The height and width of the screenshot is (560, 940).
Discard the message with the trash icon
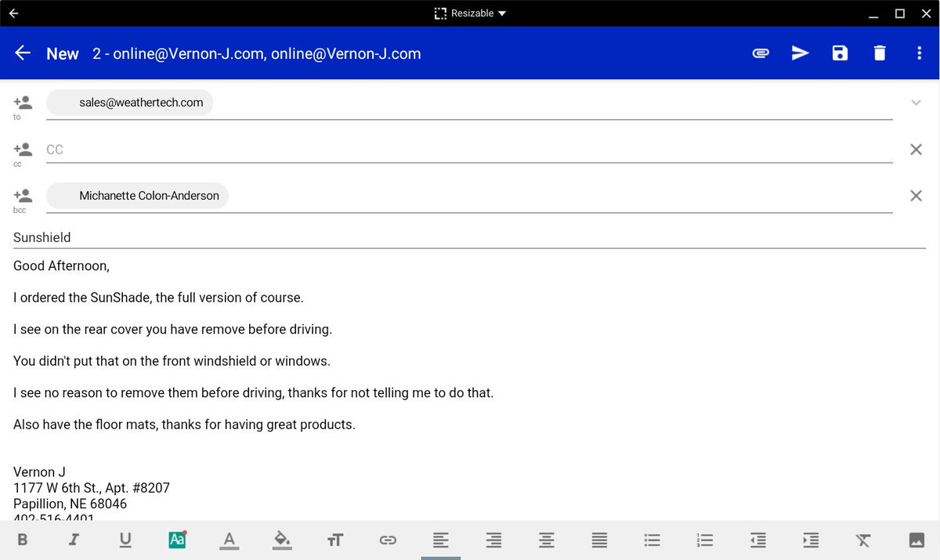click(x=880, y=53)
